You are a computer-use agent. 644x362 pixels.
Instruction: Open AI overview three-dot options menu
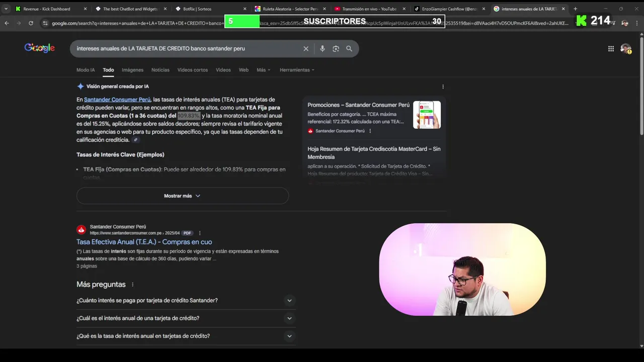tap(443, 86)
